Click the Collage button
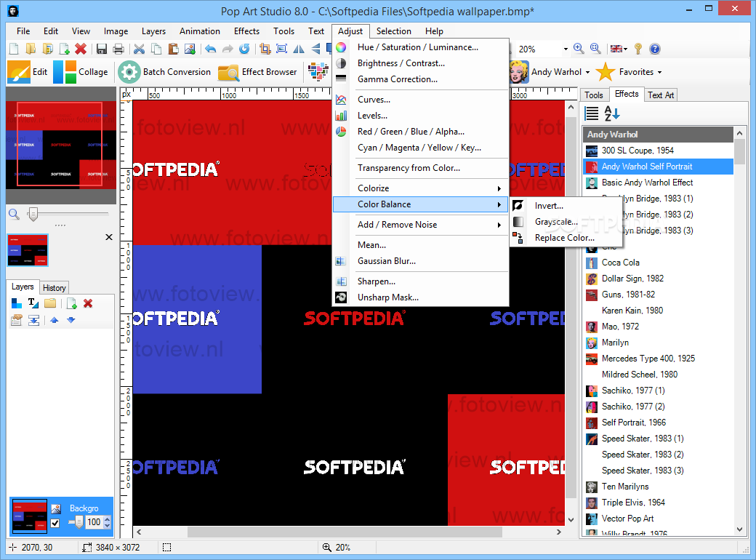The image size is (756, 560). point(81,72)
